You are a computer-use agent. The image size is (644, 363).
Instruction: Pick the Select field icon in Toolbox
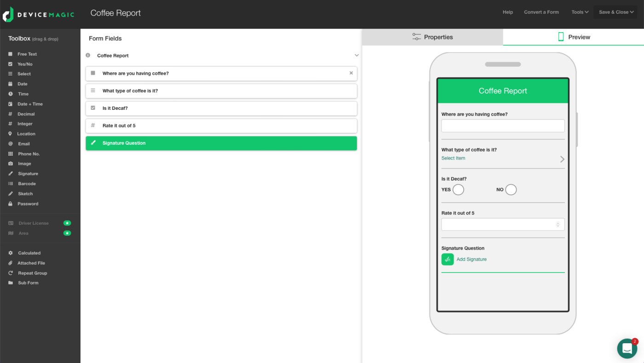point(10,74)
